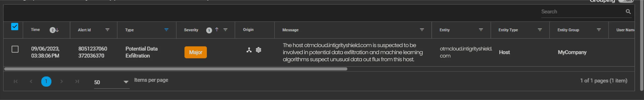Open the Alert Id column filter

point(107,30)
